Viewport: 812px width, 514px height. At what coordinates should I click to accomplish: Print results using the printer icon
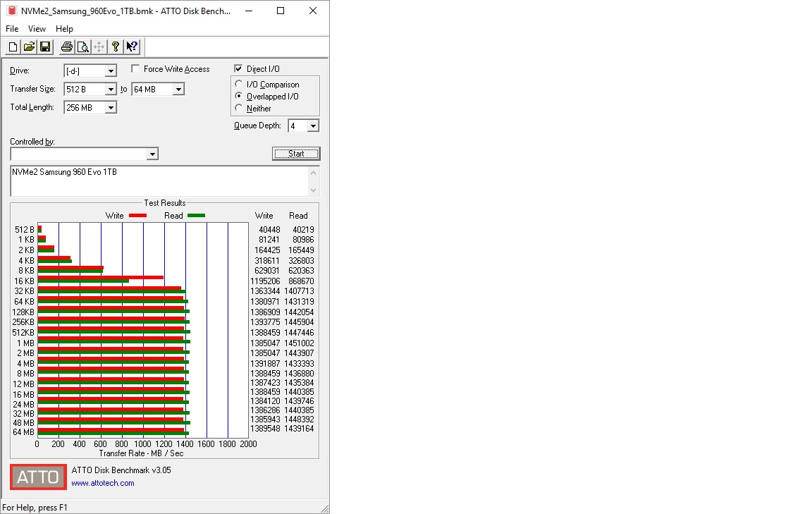click(67, 47)
